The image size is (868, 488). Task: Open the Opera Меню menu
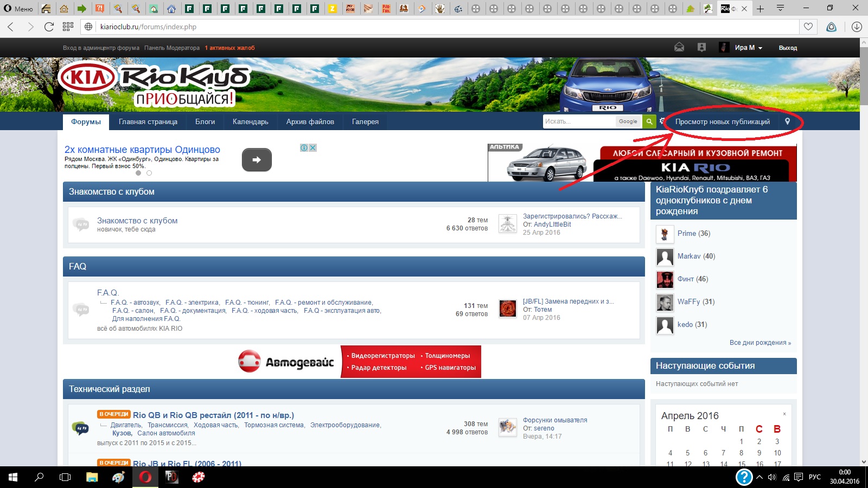tap(18, 9)
